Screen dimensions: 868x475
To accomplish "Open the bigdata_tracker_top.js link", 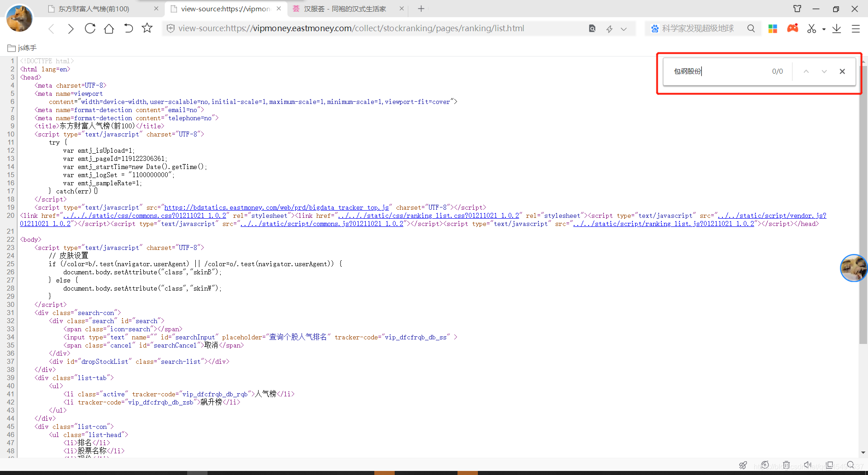I will 276,207.
